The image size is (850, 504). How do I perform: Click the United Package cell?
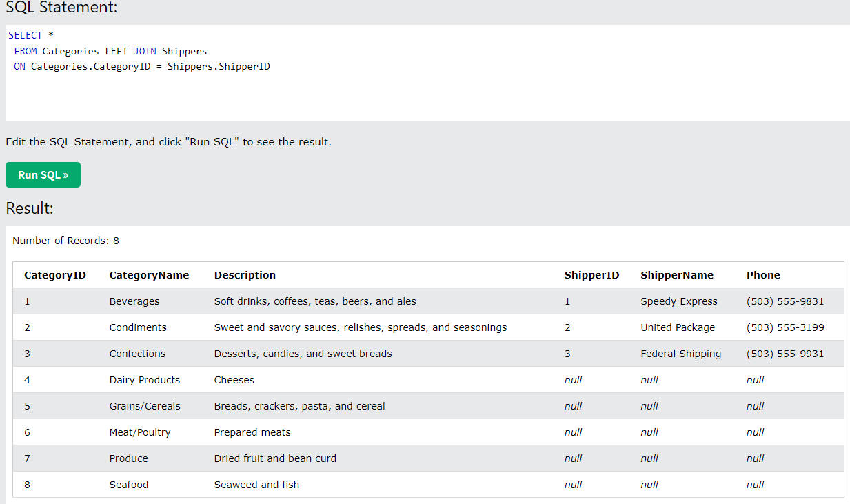coord(678,327)
